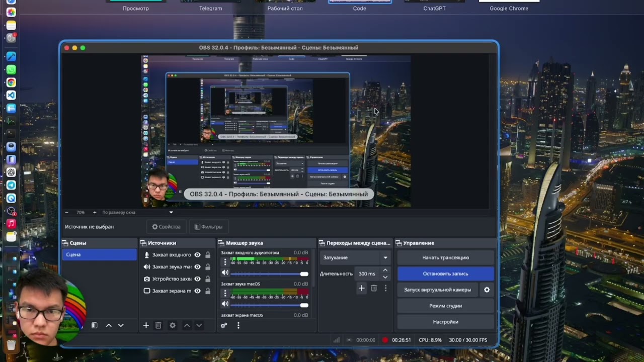Open ChatGPT app from the Dock
The width and height of the screenshot is (644, 362).
tap(11, 172)
